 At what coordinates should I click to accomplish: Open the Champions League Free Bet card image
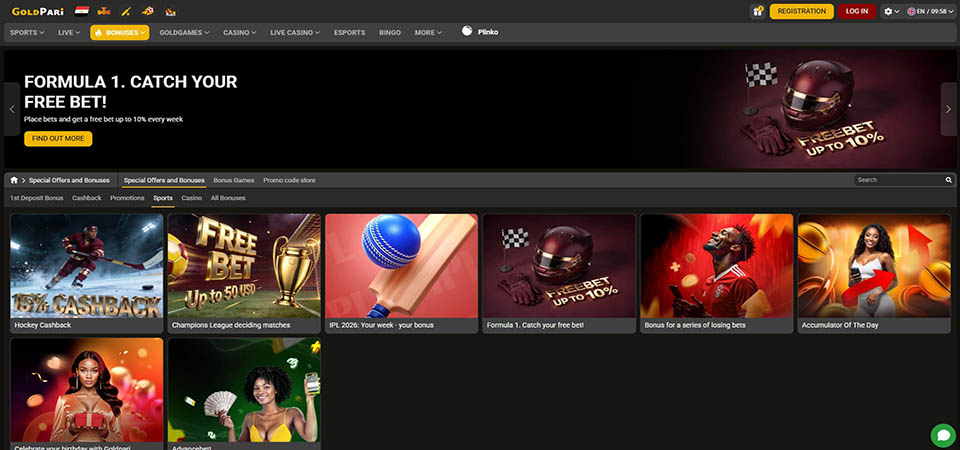point(244,266)
